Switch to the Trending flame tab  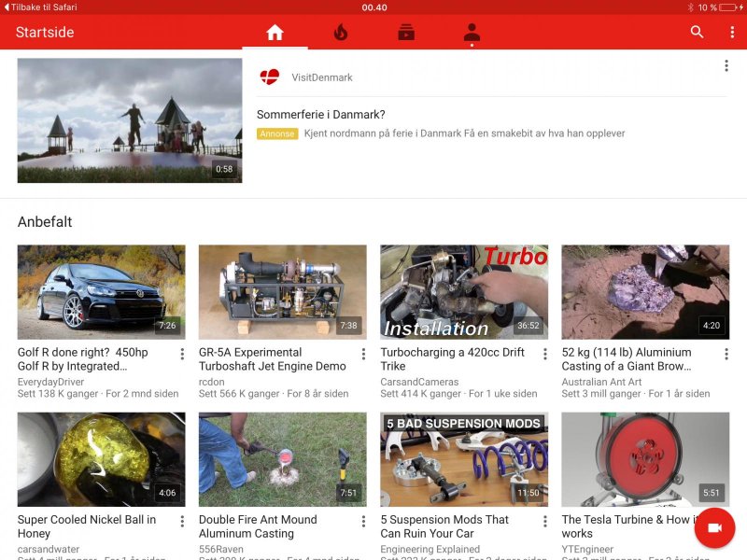click(340, 33)
